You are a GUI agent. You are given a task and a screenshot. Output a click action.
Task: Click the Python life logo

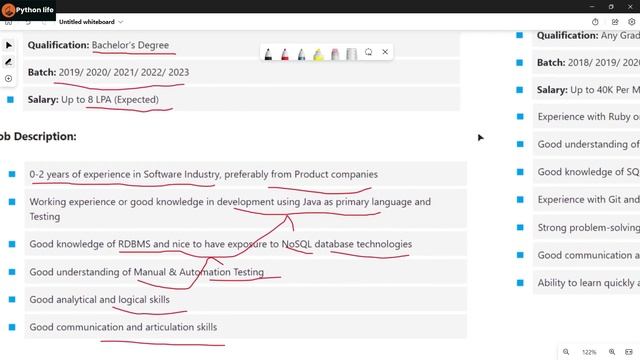point(27,10)
